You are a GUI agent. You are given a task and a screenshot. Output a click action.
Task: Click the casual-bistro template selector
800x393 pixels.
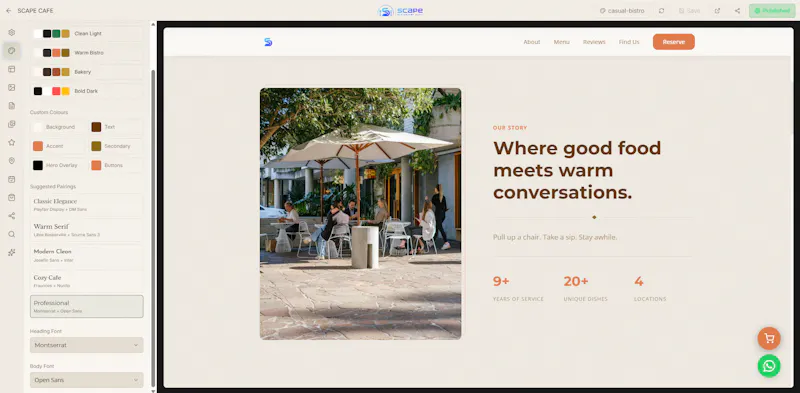622,11
